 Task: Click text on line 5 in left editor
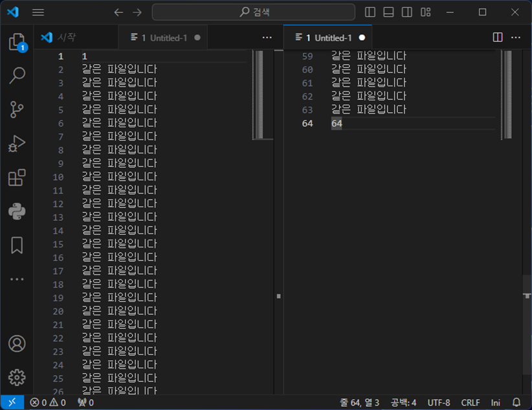120,109
